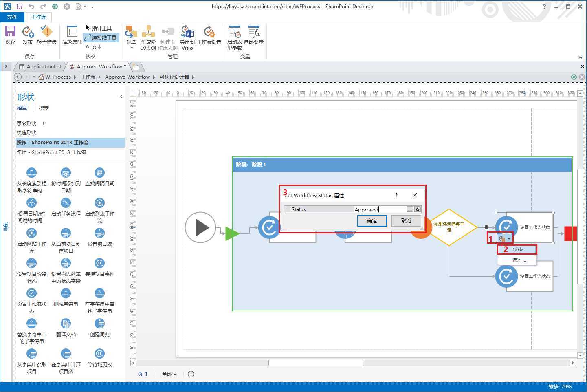This screenshot has width=587, height=392.
Task: Switch to 搜索 search tab in shapes
Action: [44, 108]
